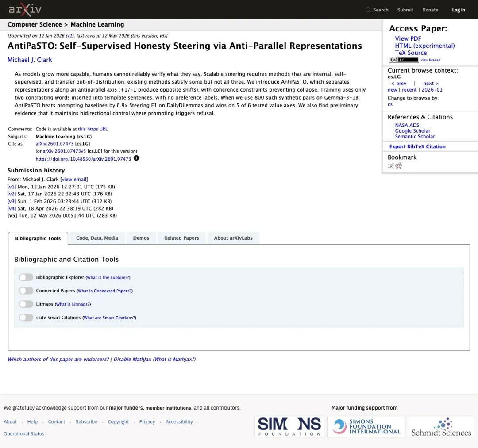Enable the Connected Papers toggle
Screen dimensions: 478x448
(26, 291)
